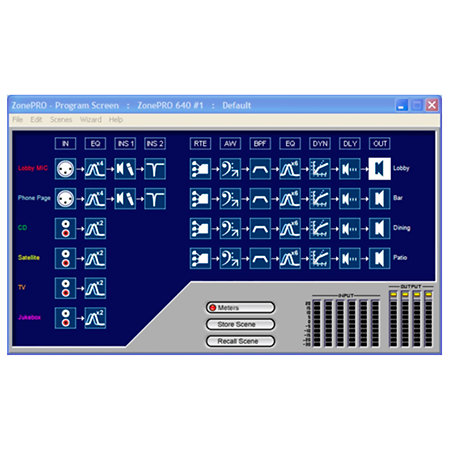Open the Bar output speaker module

coord(380,199)
